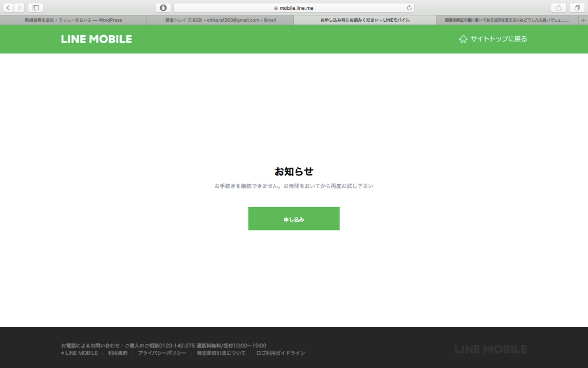Show the Safari sidebar

click(36, 7)
